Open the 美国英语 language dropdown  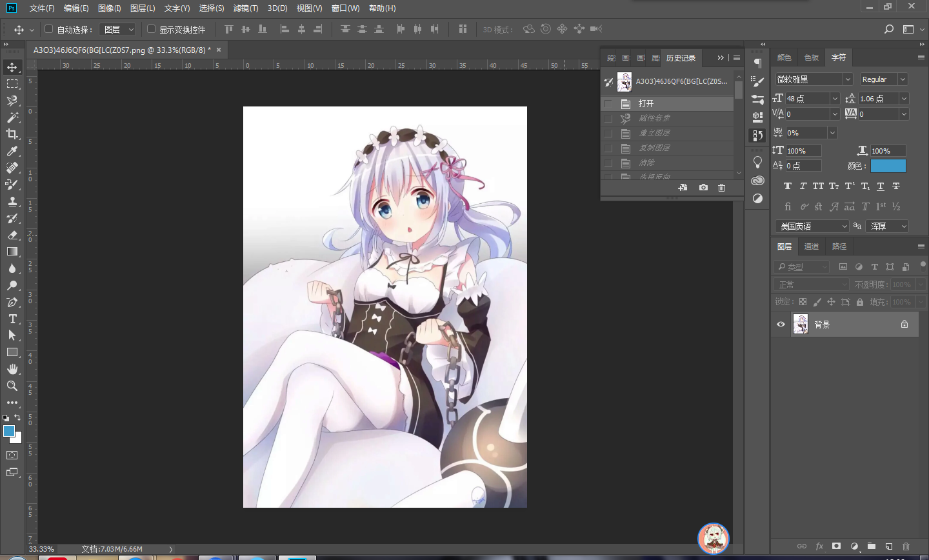[812, 226]
